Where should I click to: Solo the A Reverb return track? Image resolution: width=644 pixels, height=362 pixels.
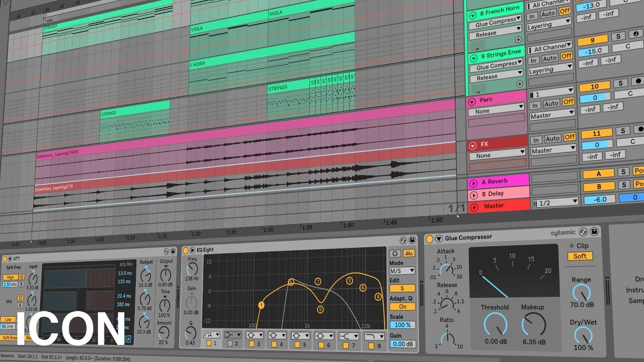click(623, 172)
